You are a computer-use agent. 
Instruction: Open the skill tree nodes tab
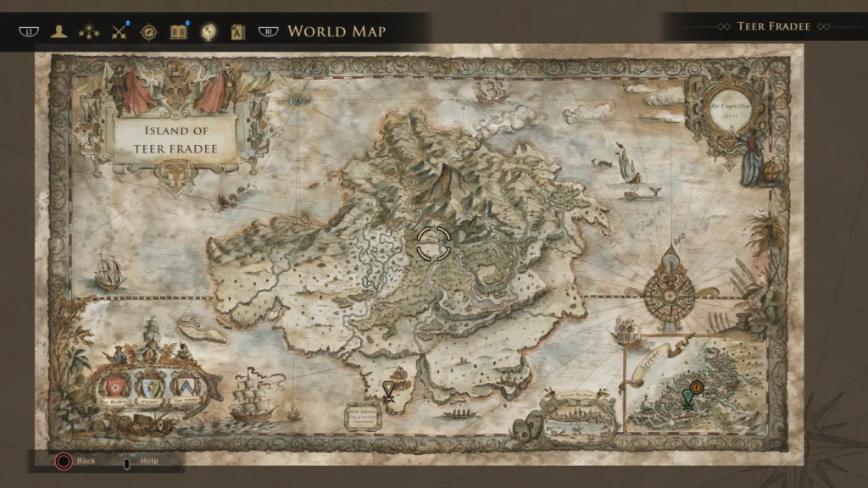coord(88,32)
